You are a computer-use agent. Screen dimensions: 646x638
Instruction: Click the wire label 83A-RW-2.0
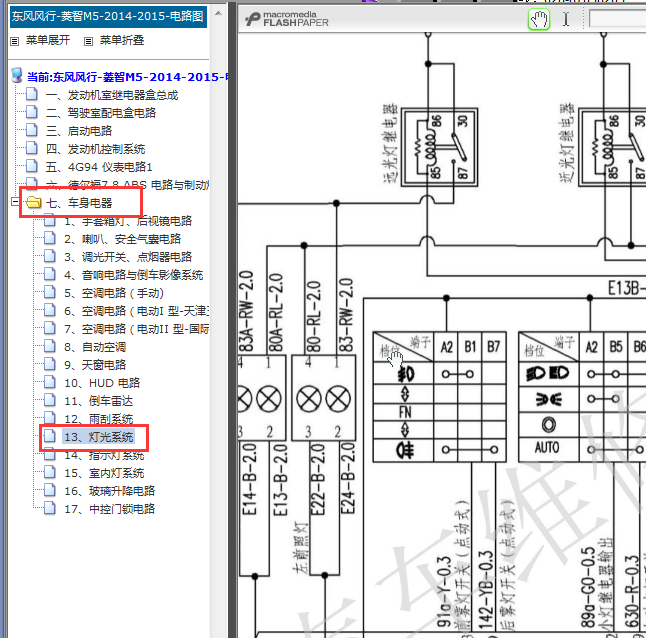click(247, 312)
